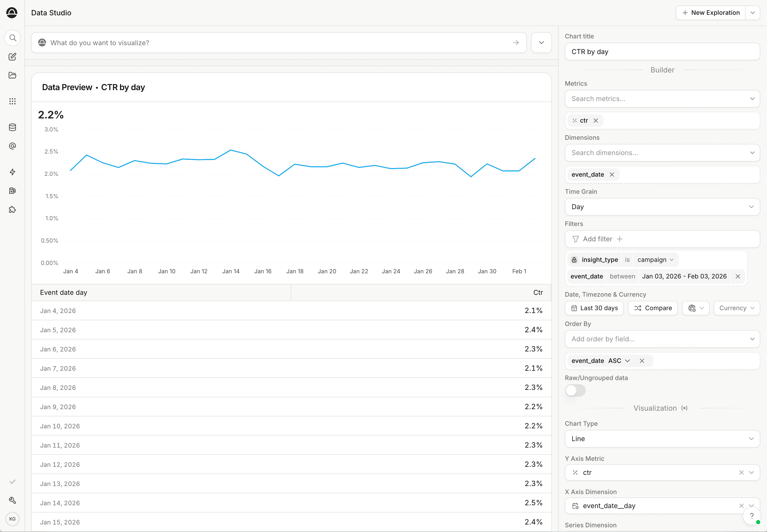Click the New Exploration button
The image size is (767, 532).
tap(710, 13)
